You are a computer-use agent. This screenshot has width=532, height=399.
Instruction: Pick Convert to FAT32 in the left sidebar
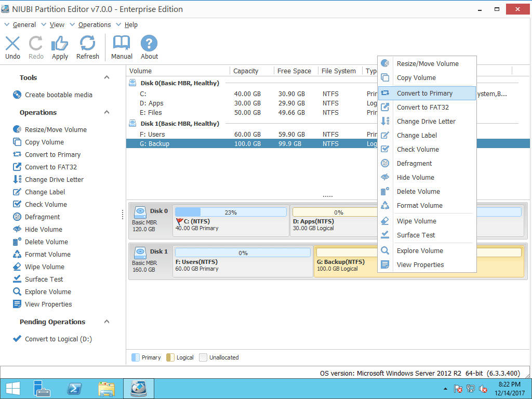click(x=45, y=167)
